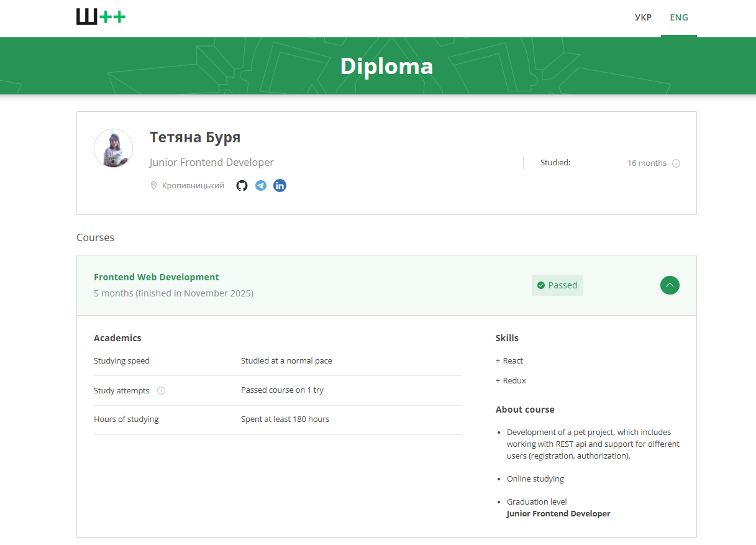Image resolution: width=756 pixels, height=545 pixels.
Task: Click info icon beside Study attempts
Action: click(x=161, y=391)
